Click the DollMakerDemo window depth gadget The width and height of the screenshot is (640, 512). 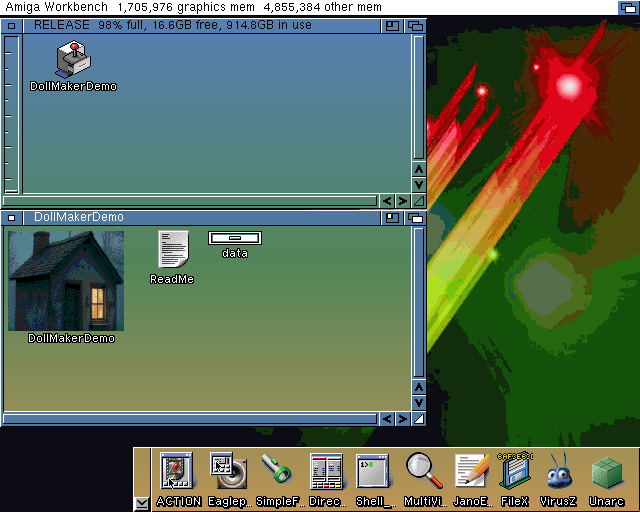416,218
